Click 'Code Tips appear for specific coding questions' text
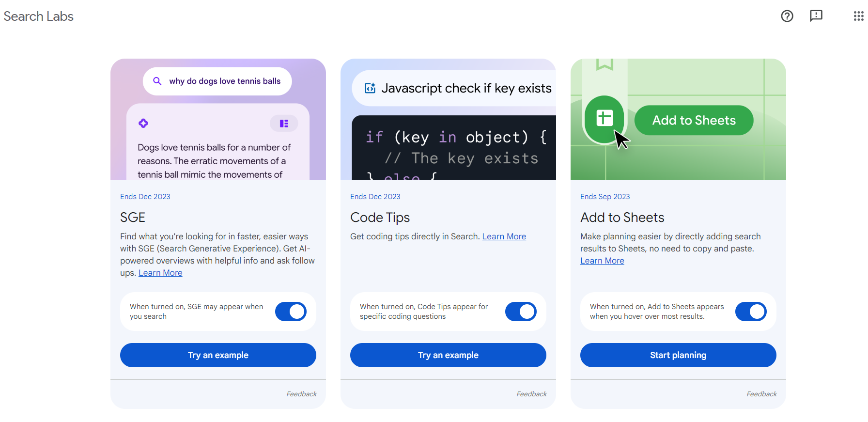 coord(424,312)
